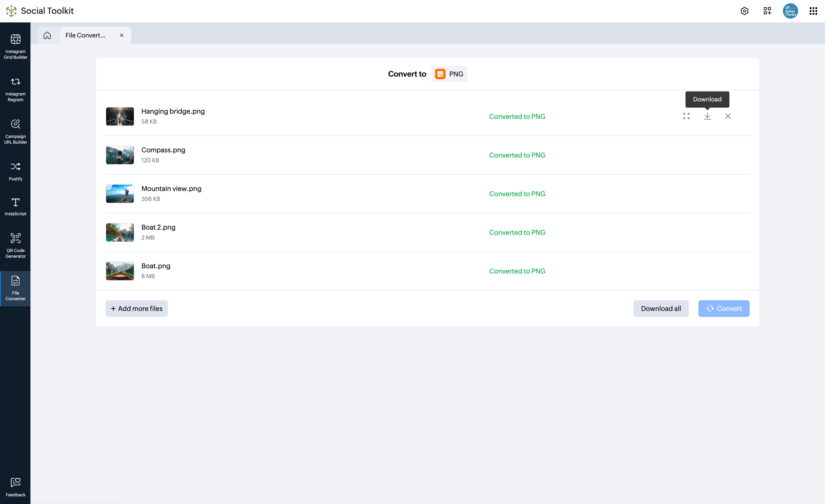This screenshot has width=825, height=504.
Task: Open settings gear in header
Action: tap(744, 11)
